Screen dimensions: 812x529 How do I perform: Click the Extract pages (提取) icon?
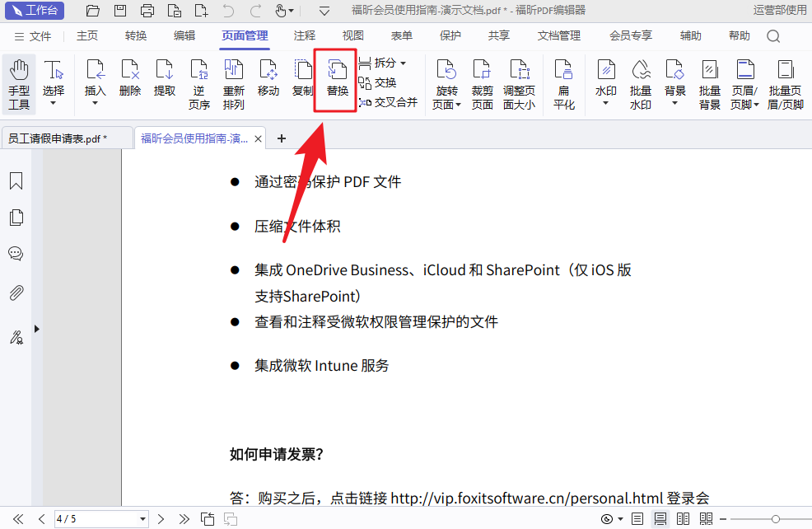(165, 79)
